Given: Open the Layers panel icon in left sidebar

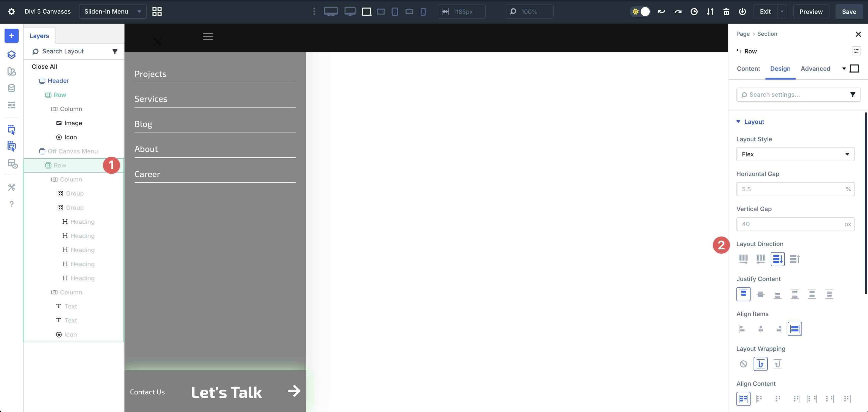Looking at the screenshot, I should pos(11,55).
